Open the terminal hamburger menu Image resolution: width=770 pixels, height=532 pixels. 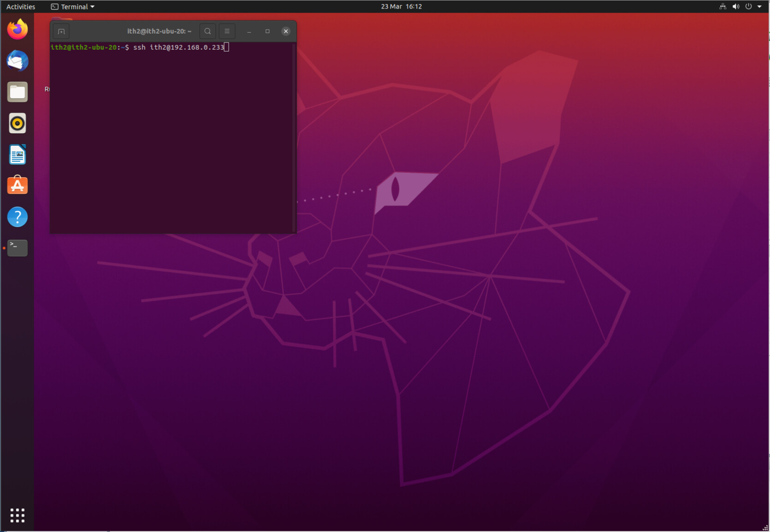coord(227,31)
